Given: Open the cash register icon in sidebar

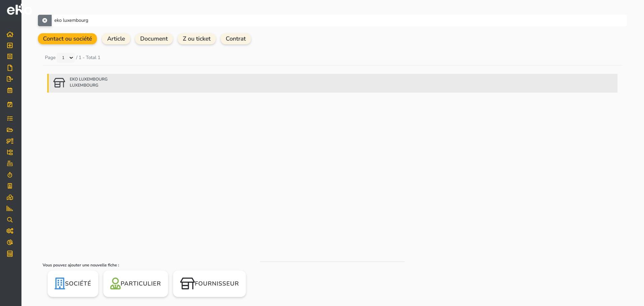Looking at the screenshot, I should pos(10,163).
